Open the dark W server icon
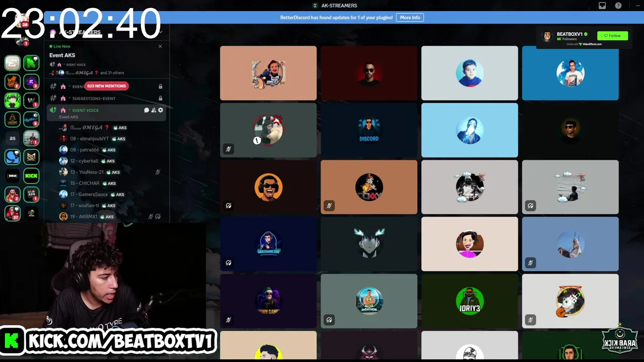 point(31,101)
